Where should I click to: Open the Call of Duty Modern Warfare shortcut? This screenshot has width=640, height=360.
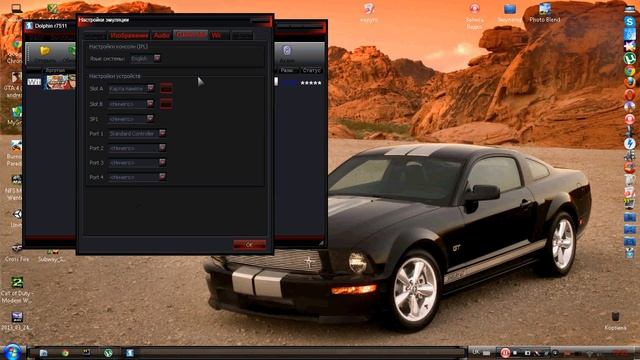pos(17,290)
